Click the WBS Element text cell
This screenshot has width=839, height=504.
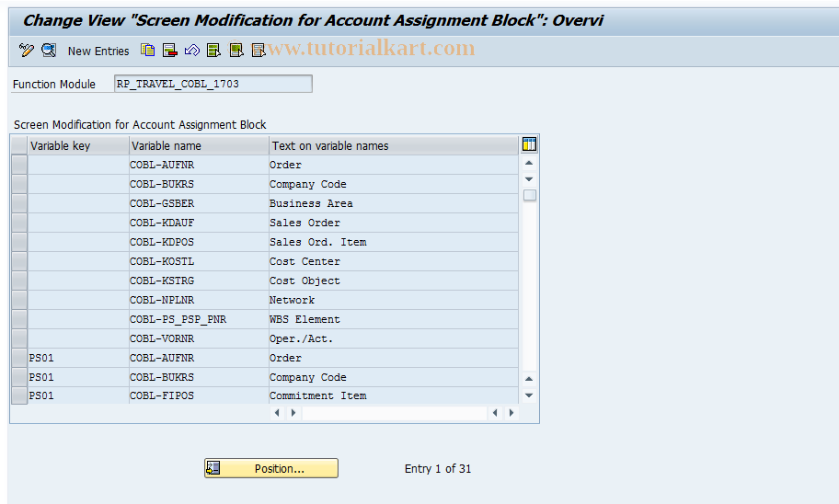point(394,319)
